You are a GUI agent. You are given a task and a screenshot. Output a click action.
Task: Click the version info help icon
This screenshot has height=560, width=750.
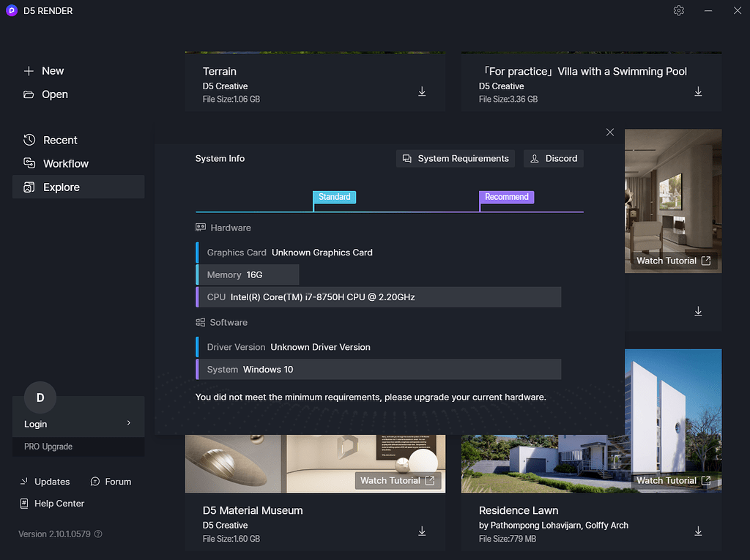coord(98,534)
